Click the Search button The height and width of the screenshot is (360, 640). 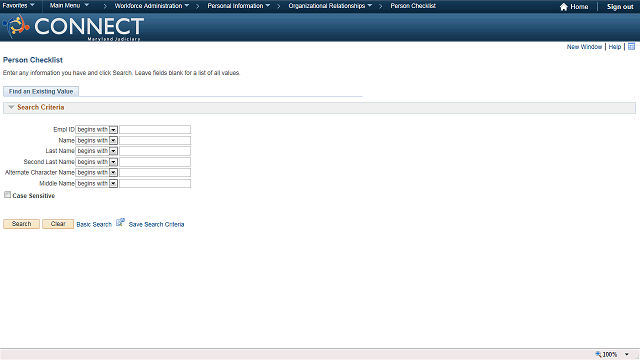(x=22, y=224)
